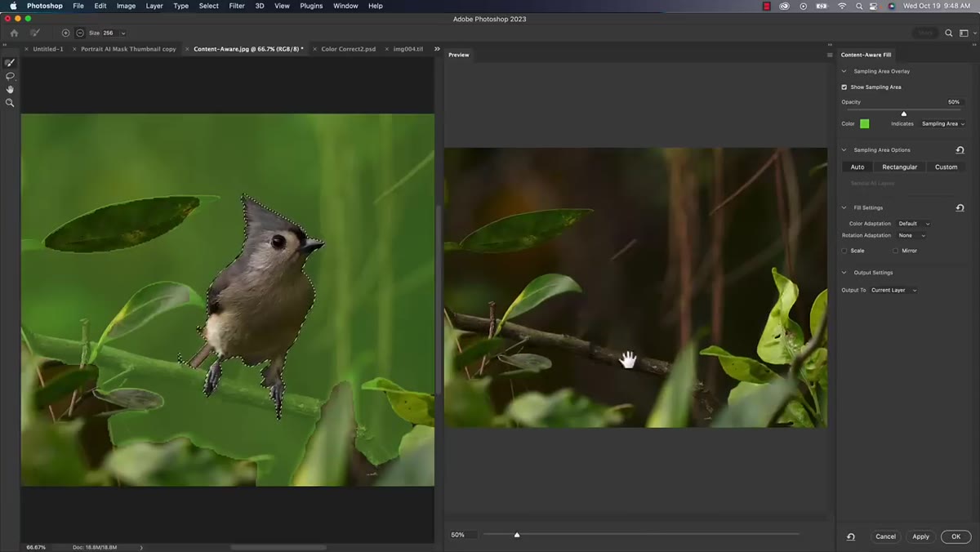Viewport: 980px width, 552px height.
Task: Click the Home icon in options bar
Action: 14,33
